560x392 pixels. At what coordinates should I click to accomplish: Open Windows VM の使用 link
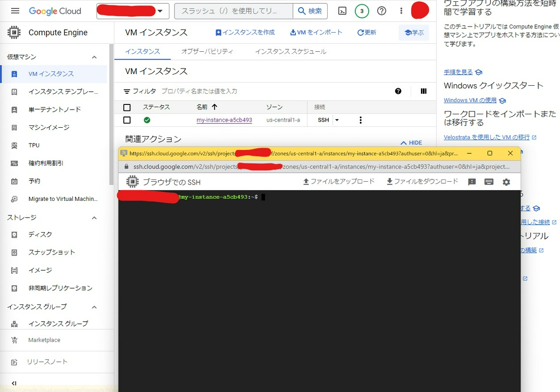[x=470, y=101]
